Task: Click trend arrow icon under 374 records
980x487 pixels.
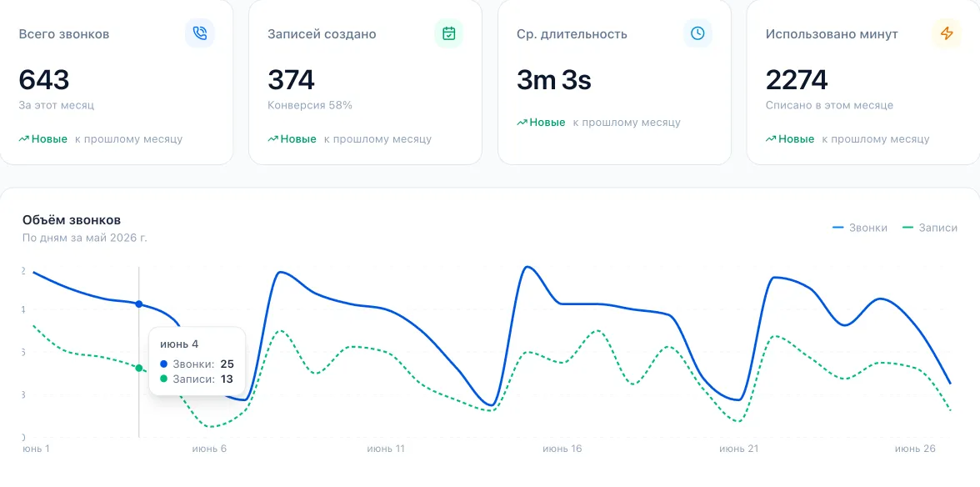Action: click(273, 138)
